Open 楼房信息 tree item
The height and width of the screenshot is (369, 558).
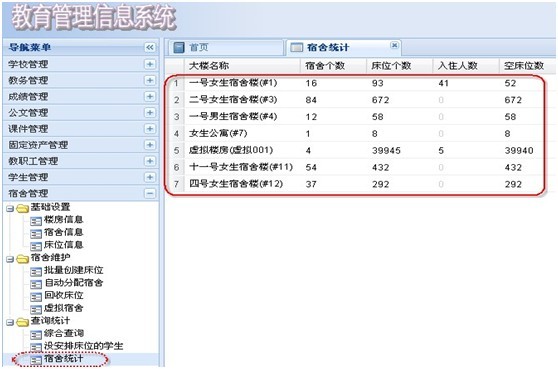[x=63, y=220]
